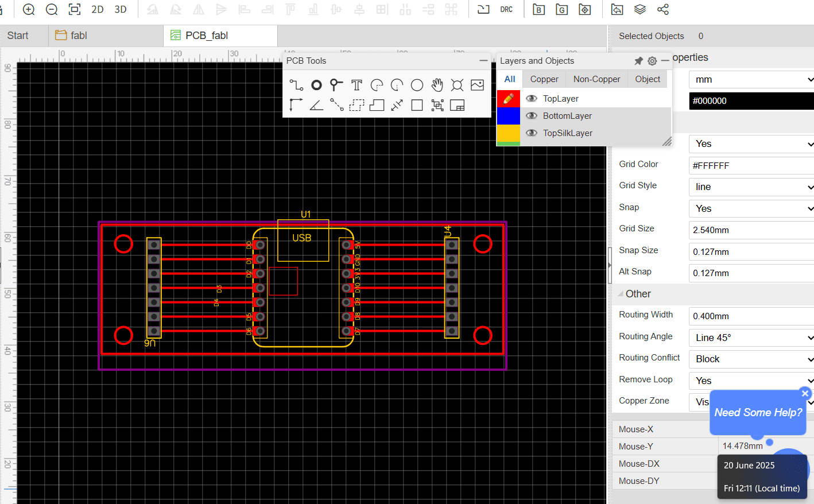The image size is (814, 504).
Task: Zoom out with the magnifier minus icon
Action: coord(52,9)
